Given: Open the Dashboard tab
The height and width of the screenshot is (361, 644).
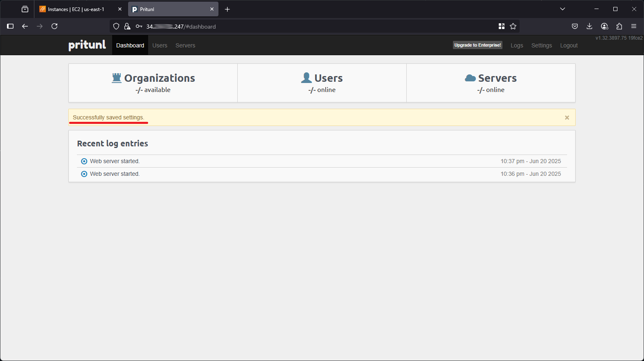Looking at the screenshot, I should (x=130, y=45).
